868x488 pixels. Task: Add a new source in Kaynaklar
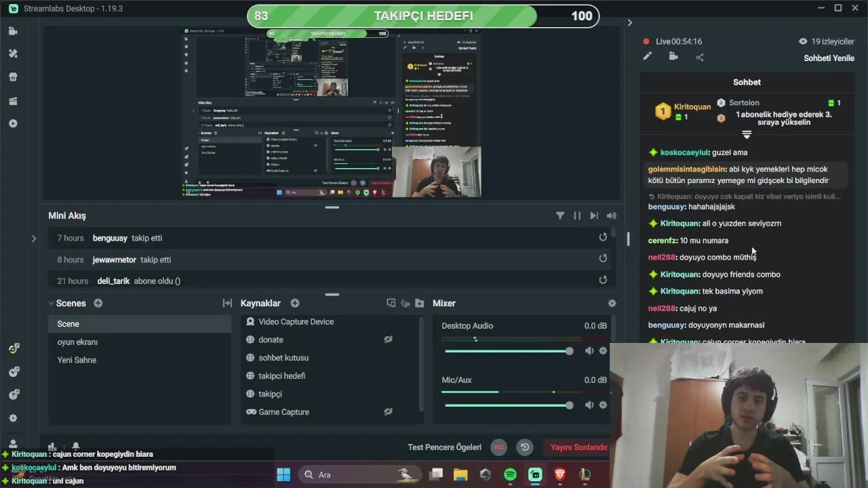(295, 303)
